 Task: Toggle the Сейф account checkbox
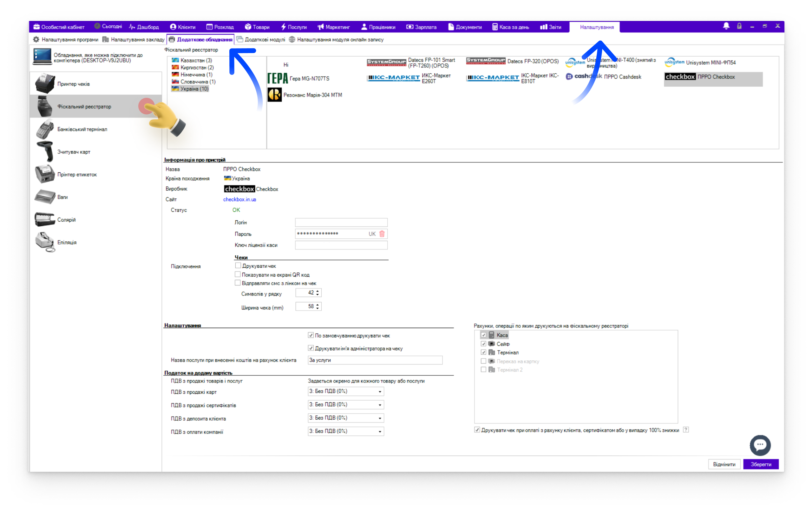483,344
